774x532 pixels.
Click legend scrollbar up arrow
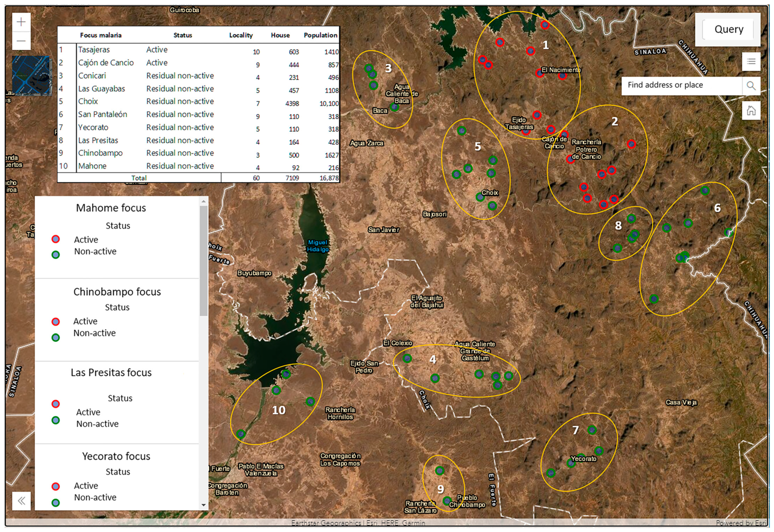coord(203,201)
